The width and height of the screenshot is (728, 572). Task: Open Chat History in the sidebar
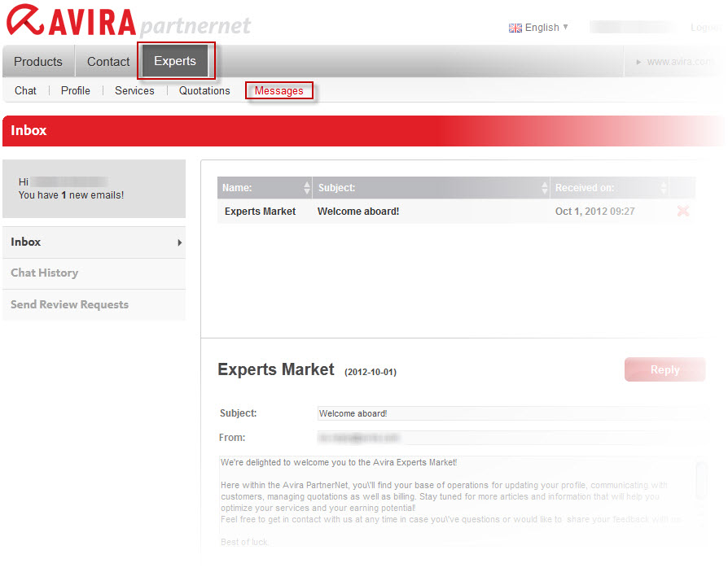pyautogui.click(x=94, y=273)
